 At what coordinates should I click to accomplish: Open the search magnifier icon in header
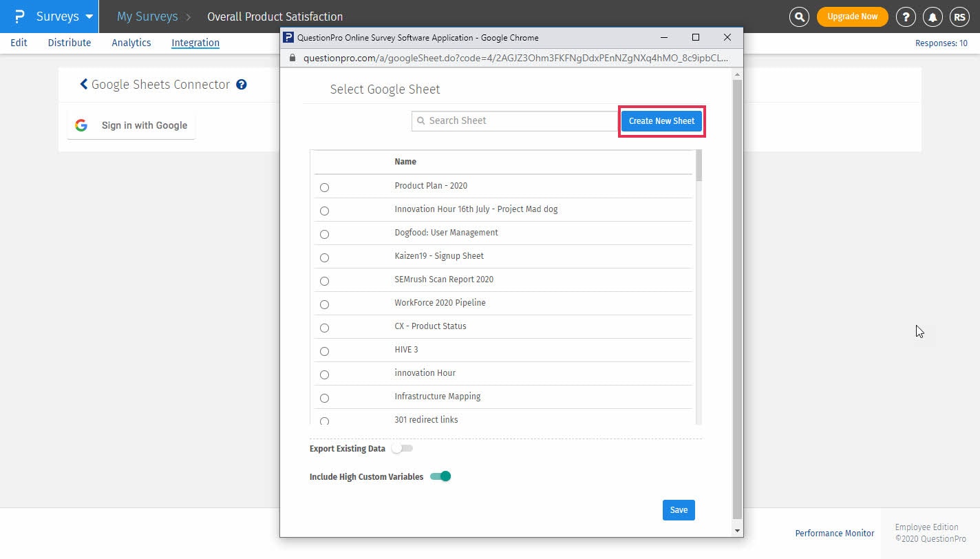pyautogui.click(x=799, y=17)
